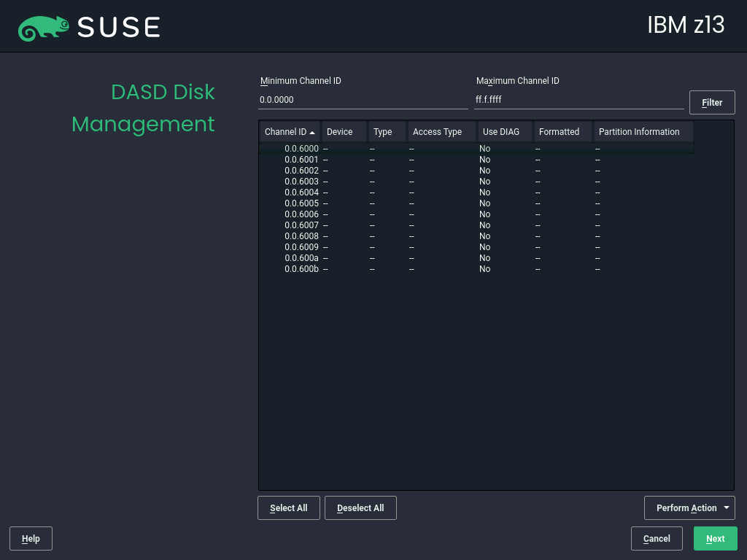Click the Use DIAG column header
747x560 pixels.
click(x=500, y=132)
